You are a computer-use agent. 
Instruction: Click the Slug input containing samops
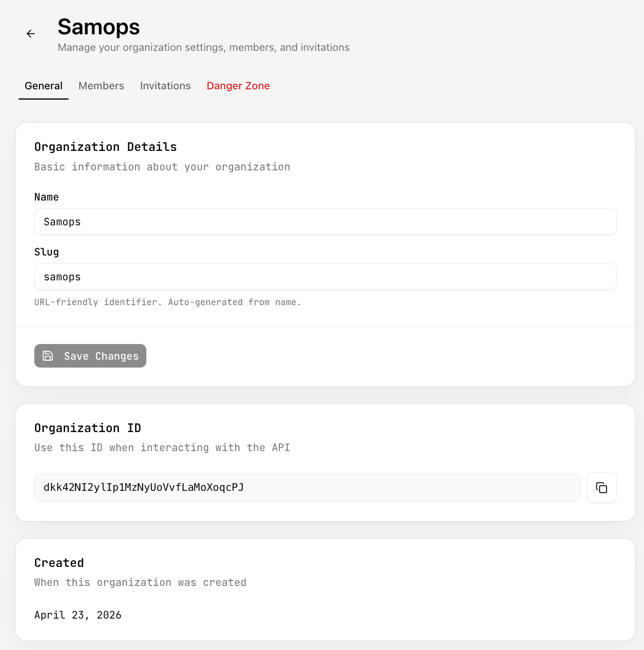point(325,276)
